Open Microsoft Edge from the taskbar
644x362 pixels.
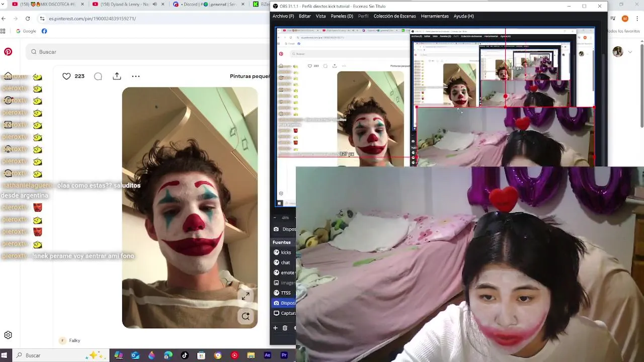(168, 355)
